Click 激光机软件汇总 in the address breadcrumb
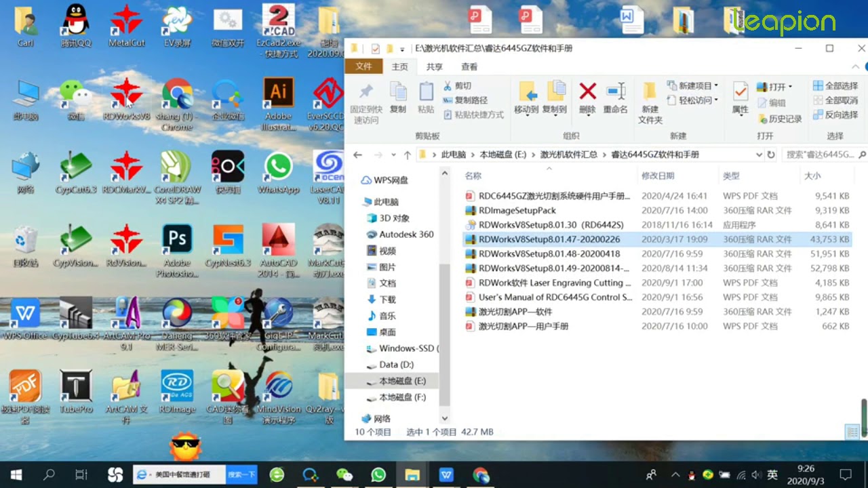 click(568, 155)
